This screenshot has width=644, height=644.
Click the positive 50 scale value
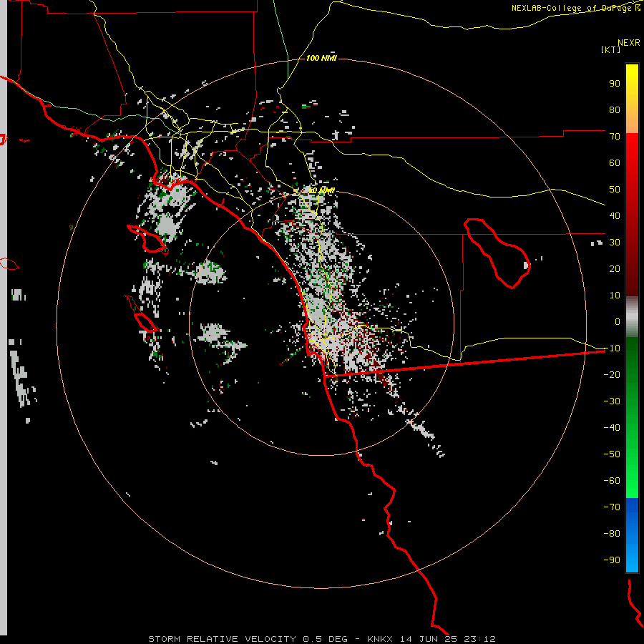(x=615, y=190)
